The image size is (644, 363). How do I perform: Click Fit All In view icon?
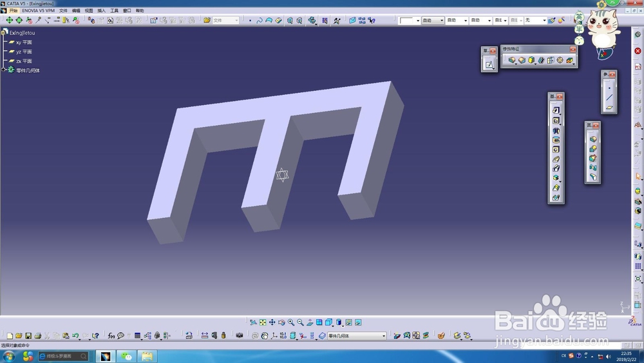click(263, 322)
